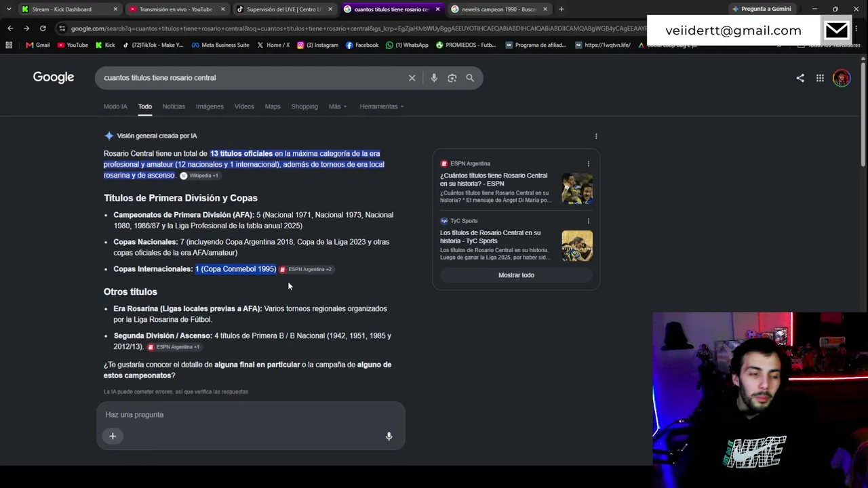Switch to the Shopping tab
The image size is (868, 488).
304,106
